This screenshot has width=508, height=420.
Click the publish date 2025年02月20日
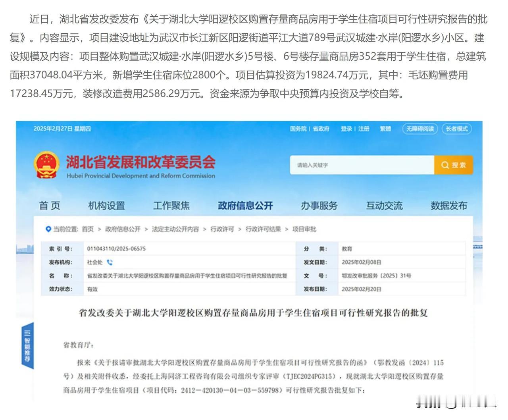[x=362, y=289]
